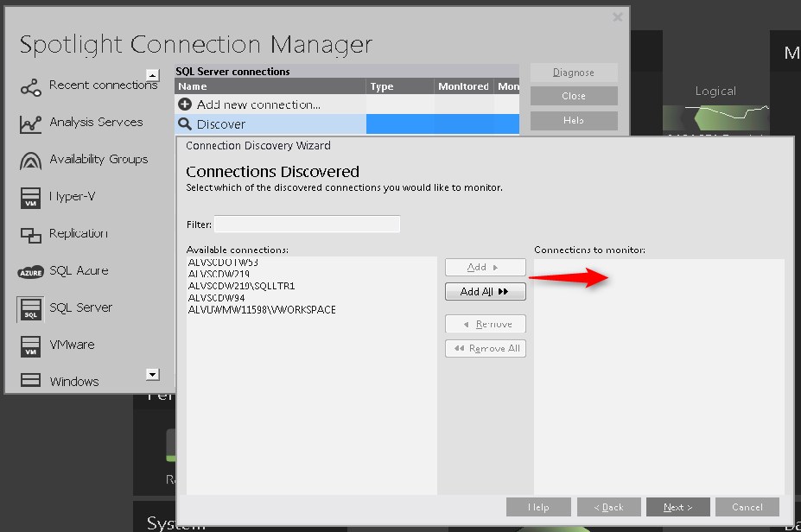This screenshot has width=801, height=532.
Task: Select ALVSCDW219\SQLLTR1 from available connections
Action: (241, 286)
